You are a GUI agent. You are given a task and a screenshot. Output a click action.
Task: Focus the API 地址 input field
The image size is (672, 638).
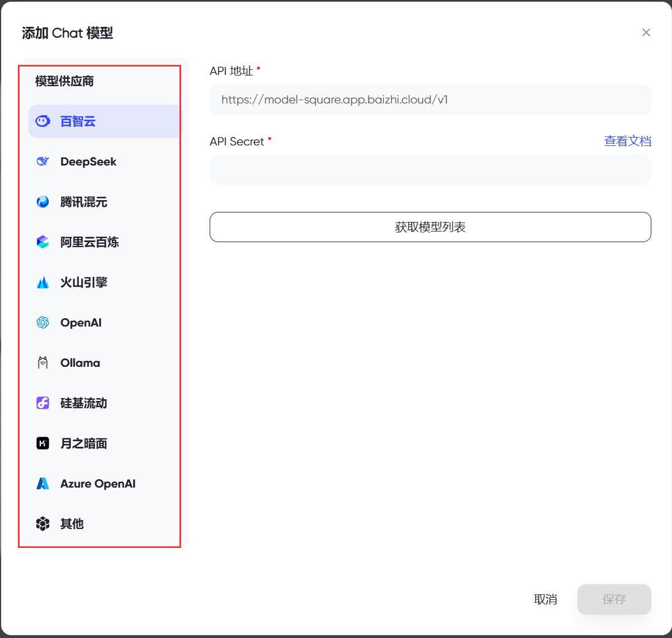(430, 100)
